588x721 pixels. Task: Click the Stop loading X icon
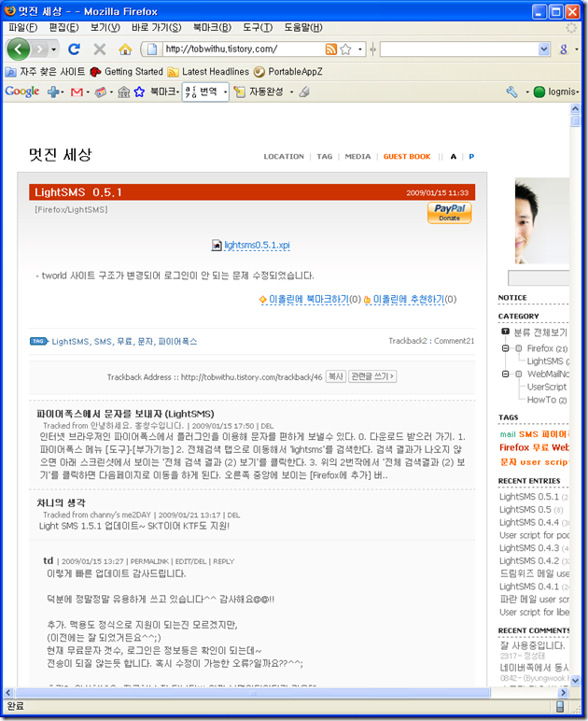pos(100,49)
